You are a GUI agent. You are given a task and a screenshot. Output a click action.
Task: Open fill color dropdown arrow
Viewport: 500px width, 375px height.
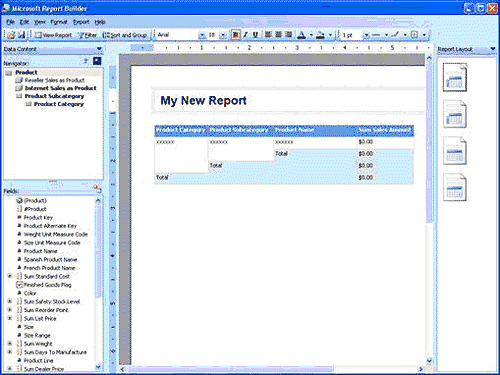click(x=330, y=35)
